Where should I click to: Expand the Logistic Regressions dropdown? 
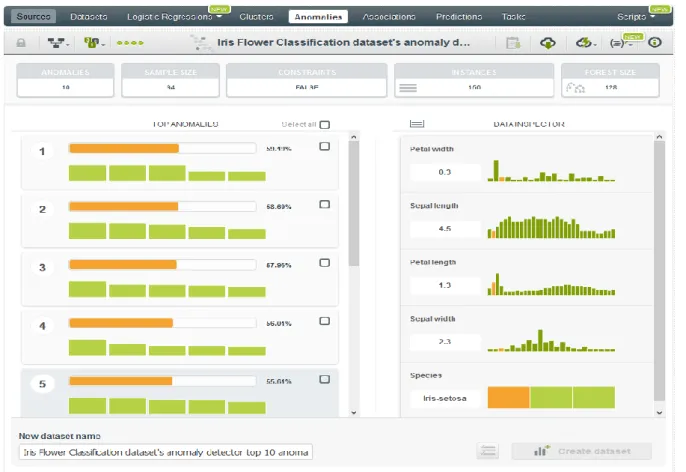[x=174, y=17]
